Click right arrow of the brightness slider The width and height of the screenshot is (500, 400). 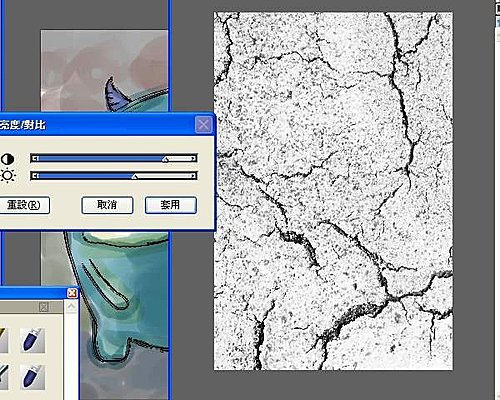point(193,176)
